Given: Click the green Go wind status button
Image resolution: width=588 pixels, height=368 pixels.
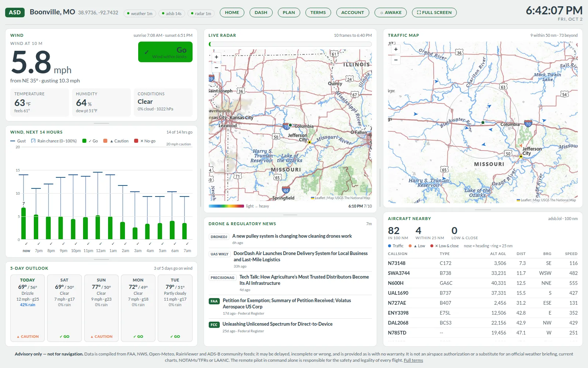Looking at the screenshot, I should 165,52.
